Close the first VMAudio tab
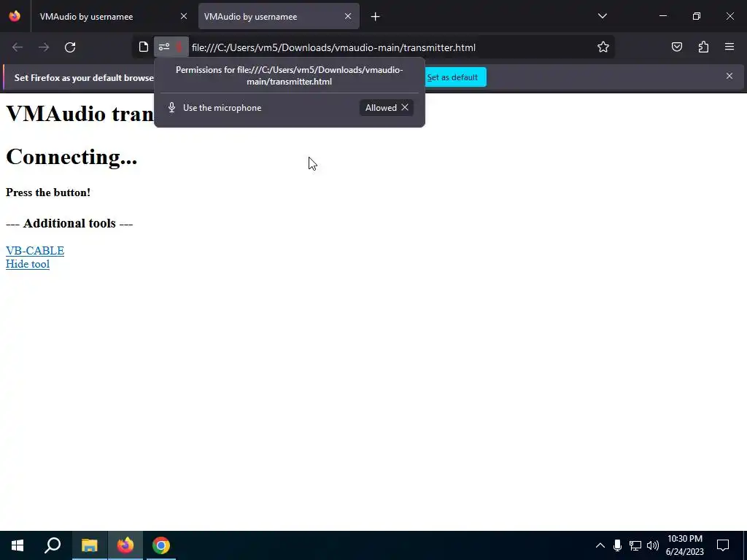 pos(183,16)
